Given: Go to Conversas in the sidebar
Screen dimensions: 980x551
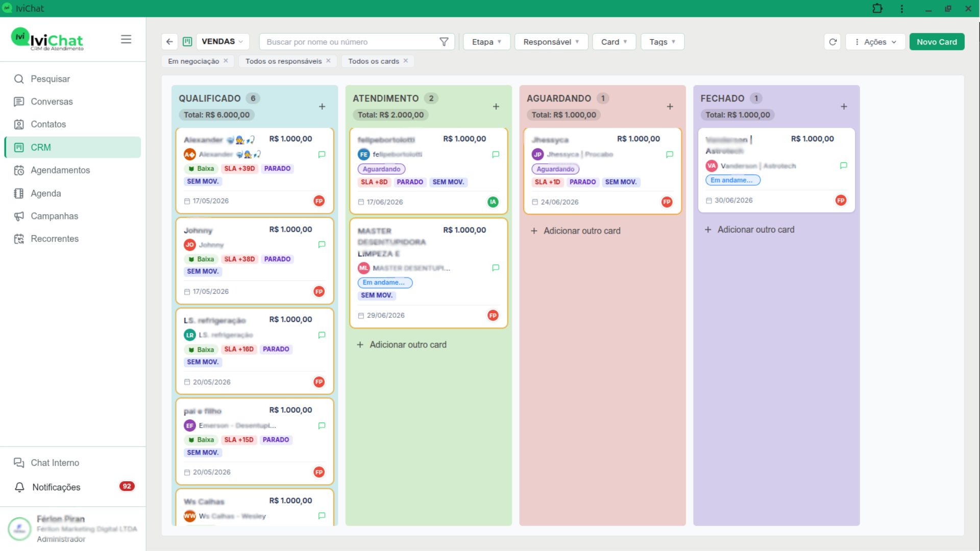Looking at the screenshot, I should pos(72,102).
